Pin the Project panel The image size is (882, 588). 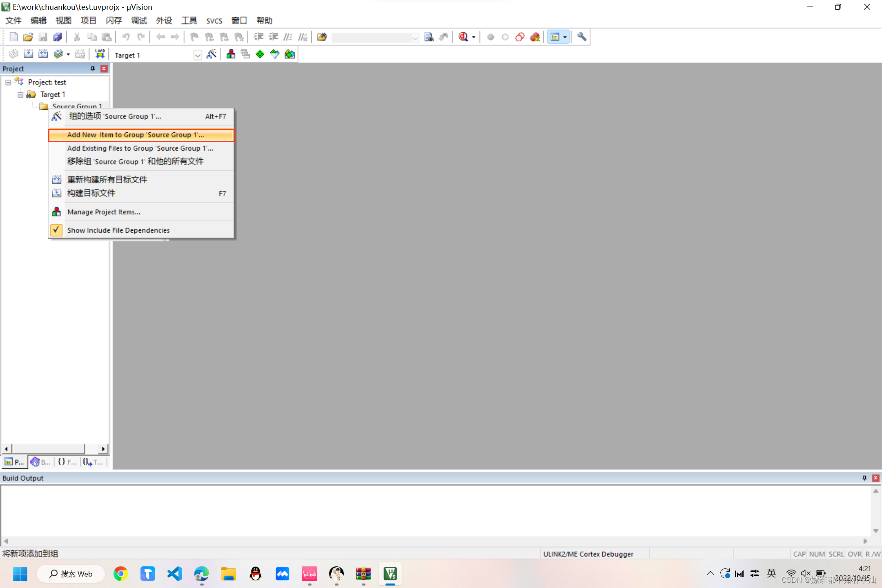tap(93, 69)
